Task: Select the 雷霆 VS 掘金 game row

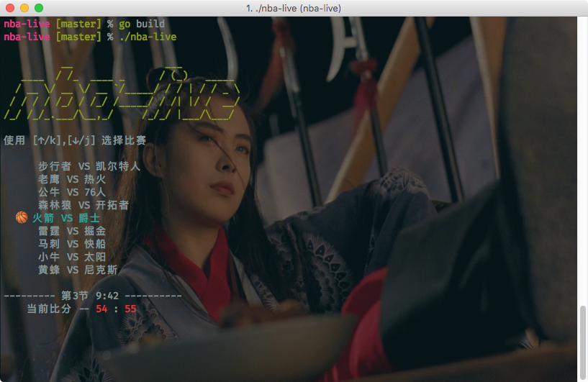Action: coord(72,231)
